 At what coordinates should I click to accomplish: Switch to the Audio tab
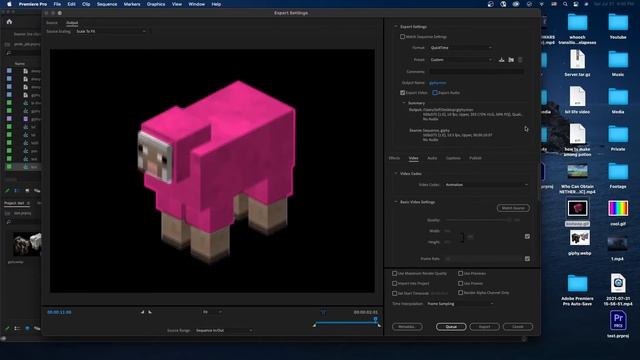(x=432, y=158)
